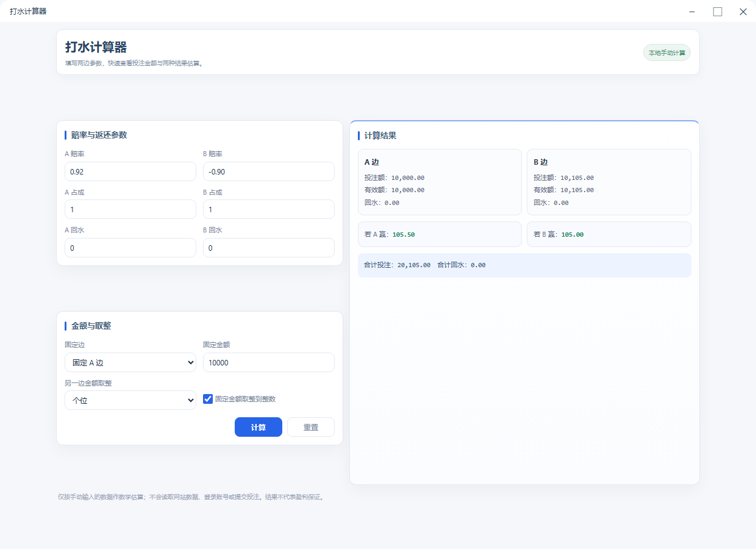Click the A 赔率 input field

tap(130, 171)
